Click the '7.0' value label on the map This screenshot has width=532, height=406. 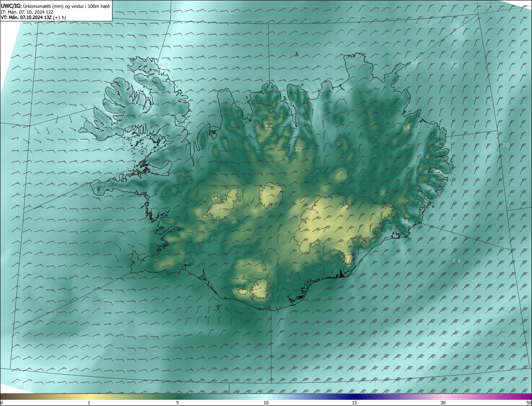click(x=506, y=145)
